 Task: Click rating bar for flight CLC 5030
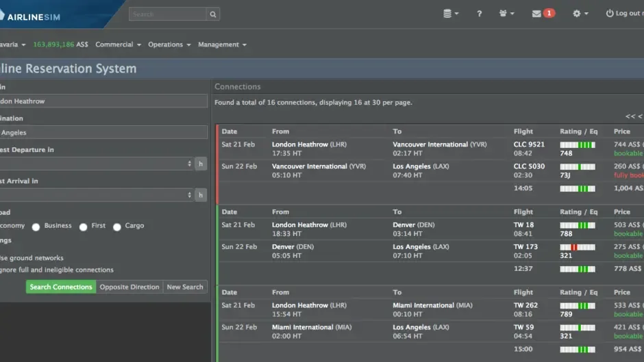click(578, 167)
